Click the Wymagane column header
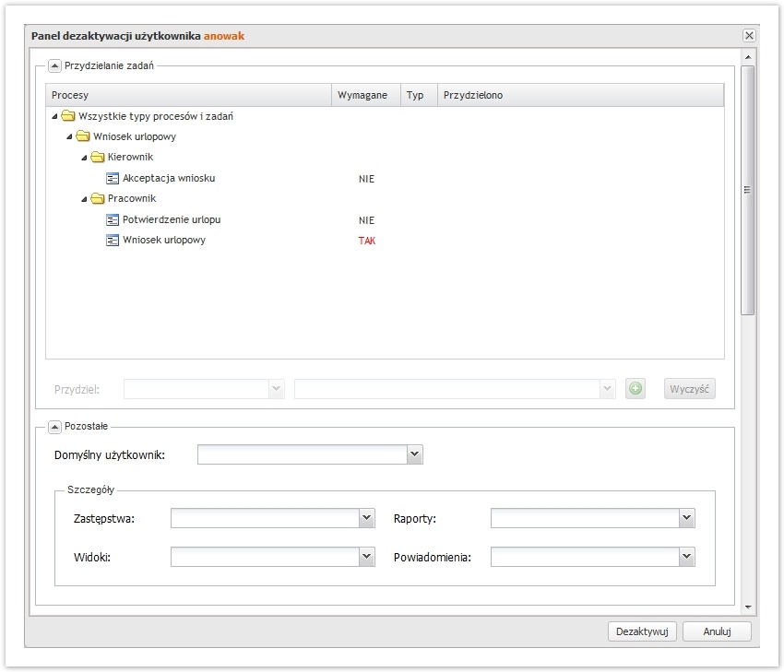The image size is (784, 672). (365, 96)
